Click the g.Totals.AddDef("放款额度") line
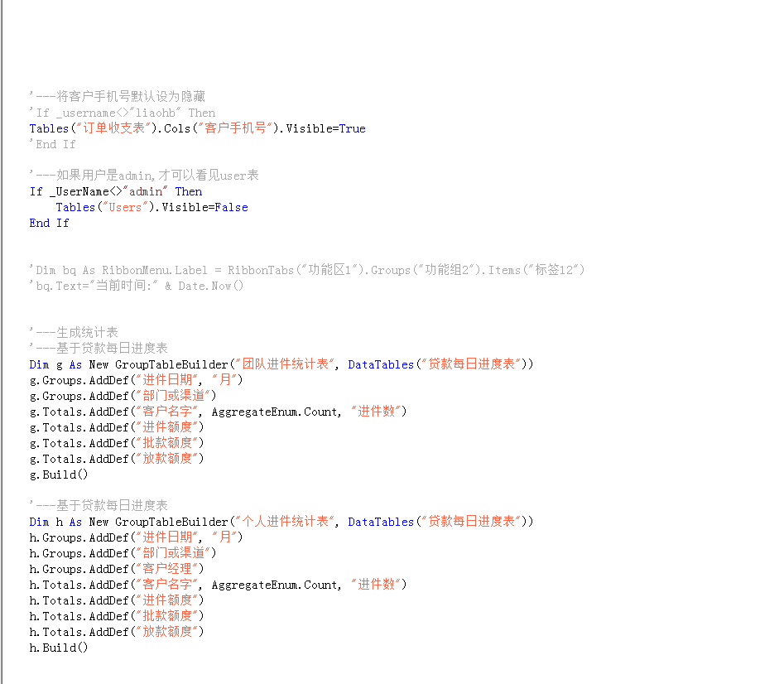This screenshot has width=784, height=684. [x=117, y=459]
